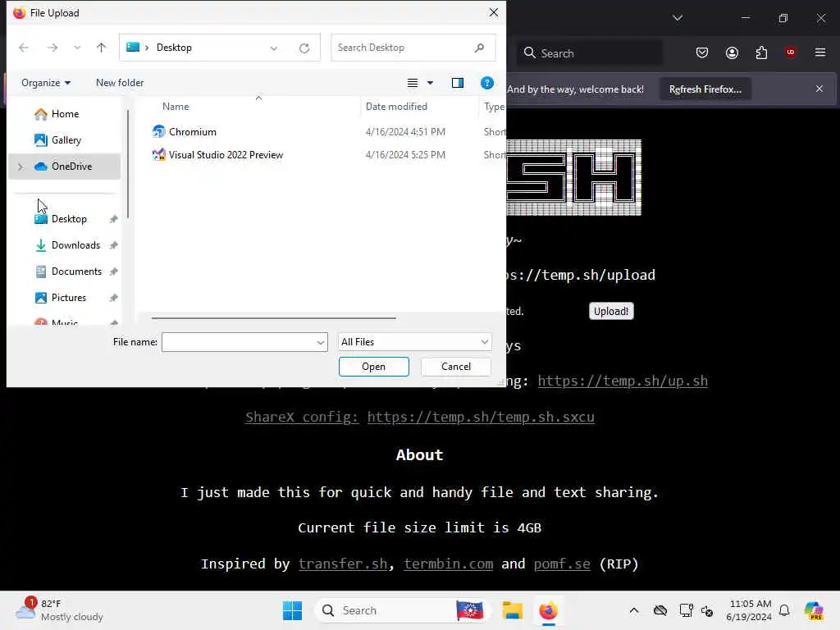Change view layout icon
Screen dimensions: 840x630
(413, 83)
